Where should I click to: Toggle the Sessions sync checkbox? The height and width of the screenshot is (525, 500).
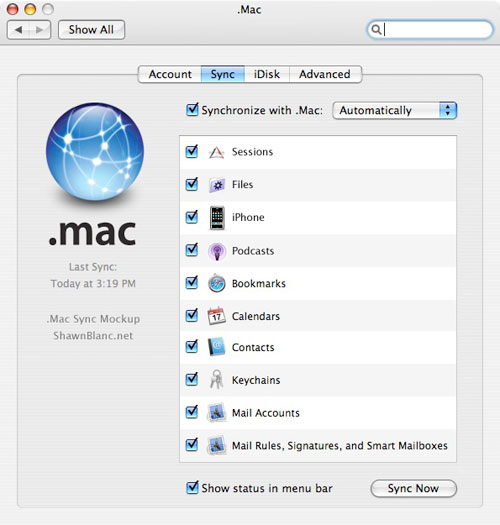pyautogui.click(x=192, y=151)
